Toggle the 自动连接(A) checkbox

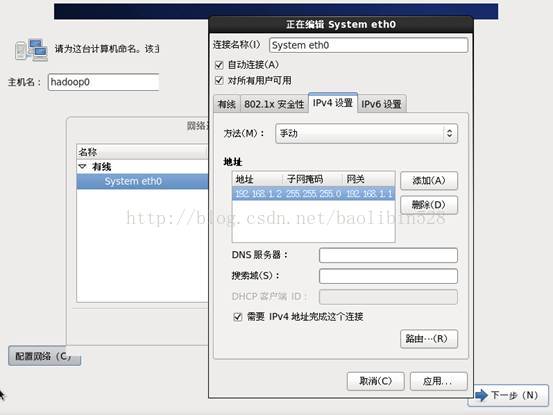click(x=219, y=65)
